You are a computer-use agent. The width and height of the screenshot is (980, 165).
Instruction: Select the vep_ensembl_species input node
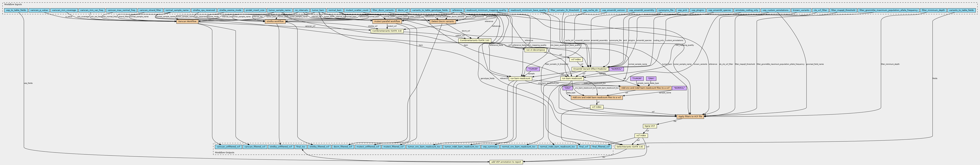[720, 10]
